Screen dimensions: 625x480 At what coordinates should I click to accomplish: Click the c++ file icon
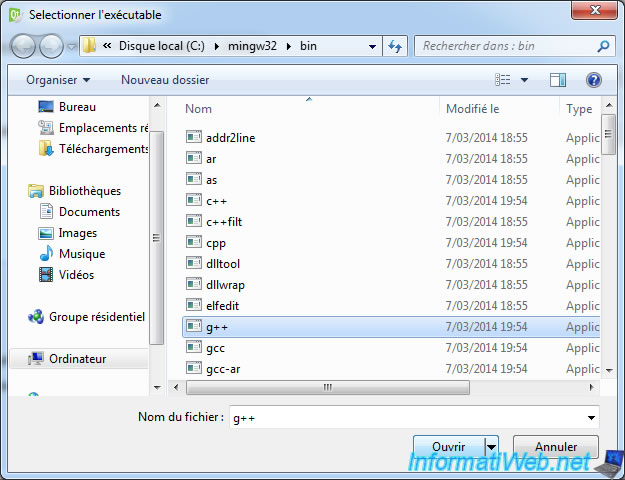(x=194, y=200)
